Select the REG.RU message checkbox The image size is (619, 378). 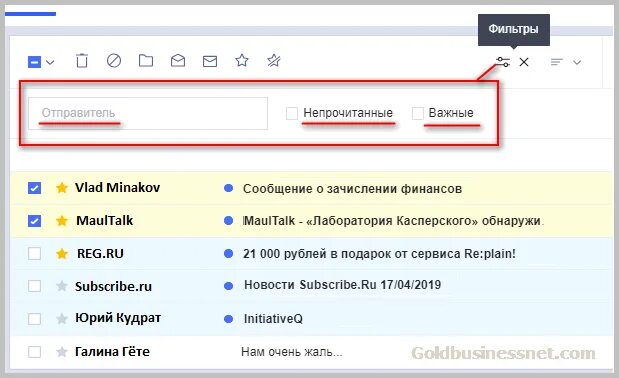tap(34, 253)
